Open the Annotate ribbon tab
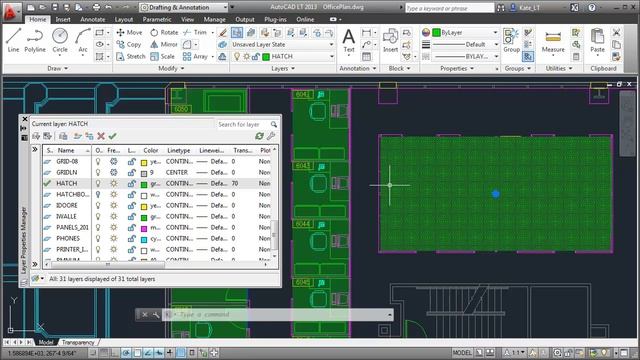Viewport: 640px width, 360px height. coord(92,19)
